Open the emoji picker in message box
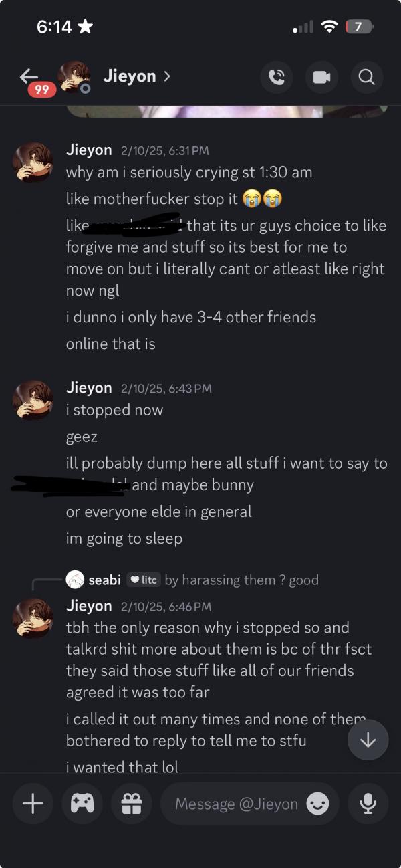The width and height of the screenshot is (401, 868). [x=317, y=804]
